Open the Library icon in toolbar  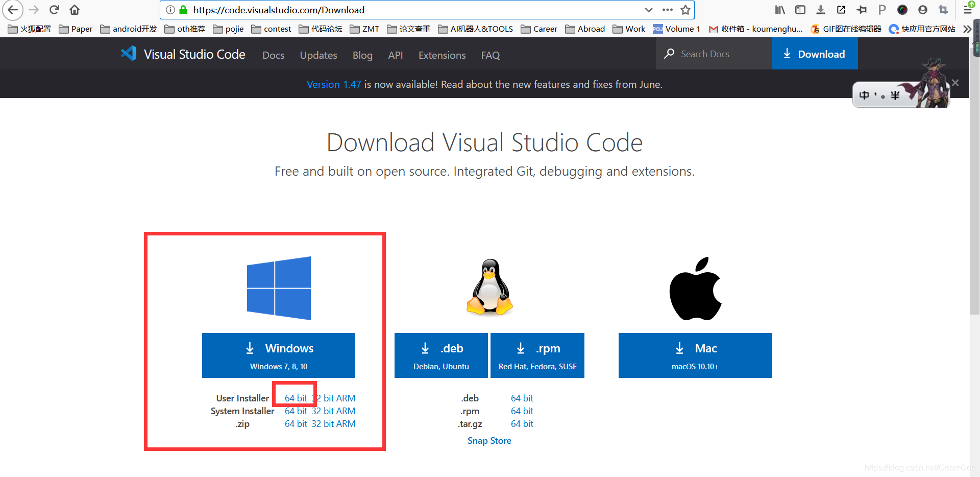click(x=780, y=10)
